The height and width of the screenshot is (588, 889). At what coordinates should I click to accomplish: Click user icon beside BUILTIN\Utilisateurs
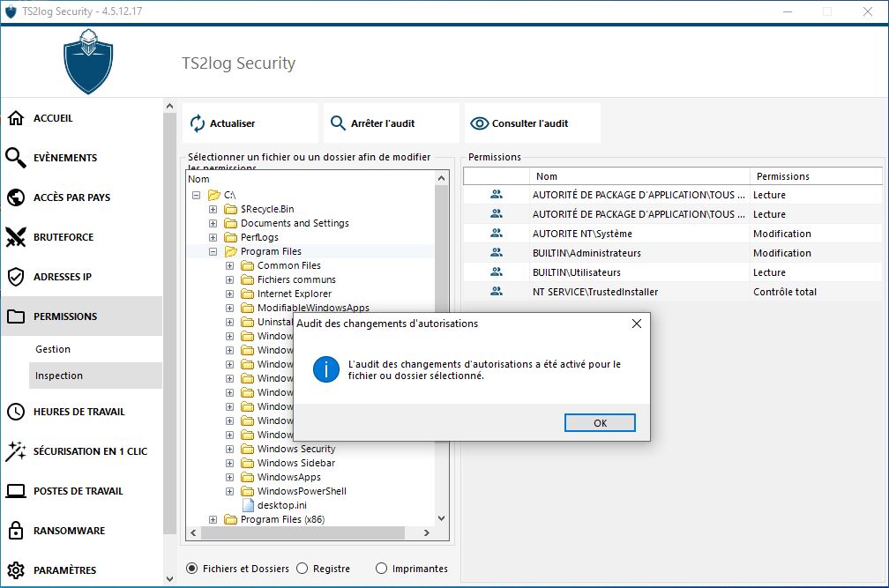click(x=496, y=272)
